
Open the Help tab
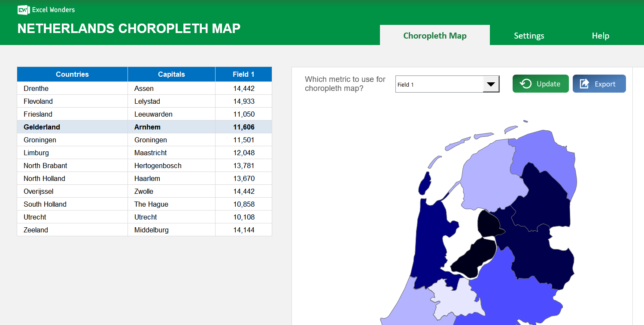click(600, 36)
